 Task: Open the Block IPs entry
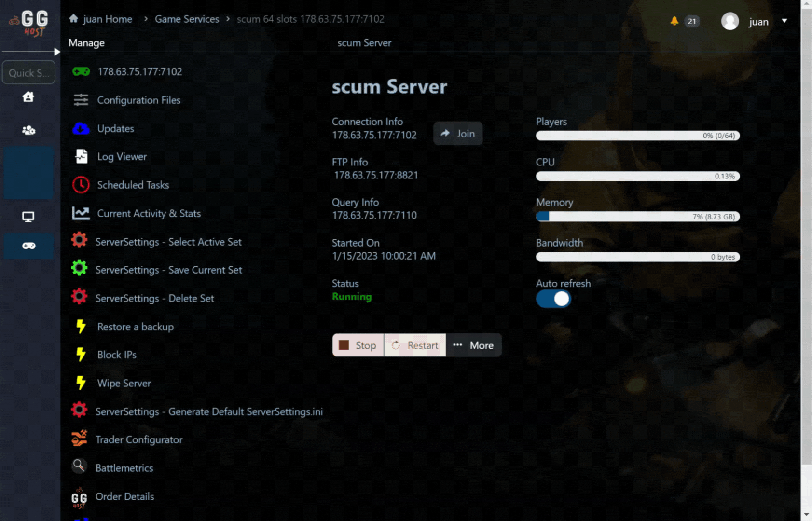[117, 355]
